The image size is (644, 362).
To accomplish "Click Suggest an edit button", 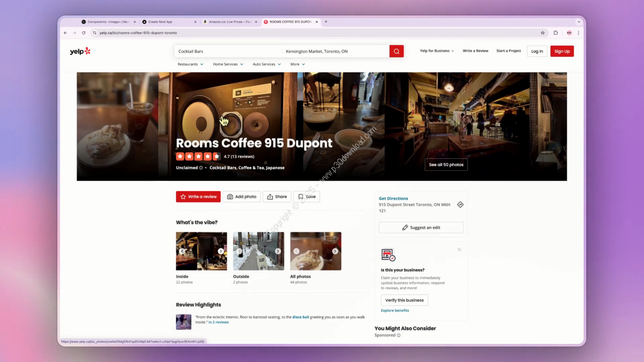I will click(421, 227).
